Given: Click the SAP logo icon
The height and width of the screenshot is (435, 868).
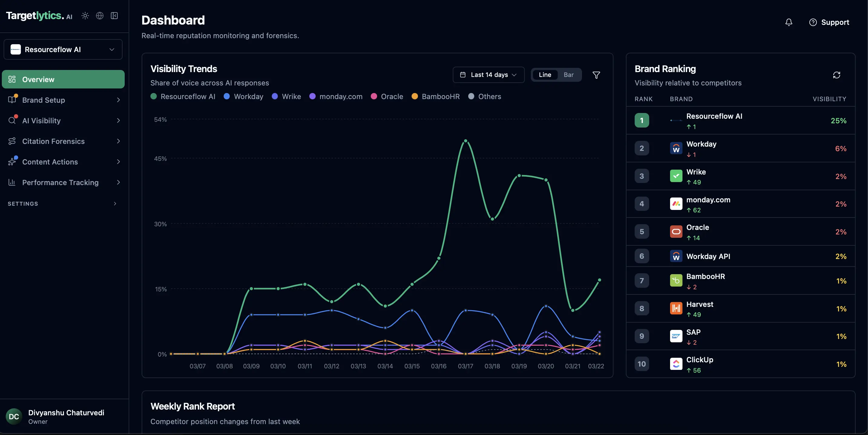Looking at the screenshot, I should click(676, 336).
